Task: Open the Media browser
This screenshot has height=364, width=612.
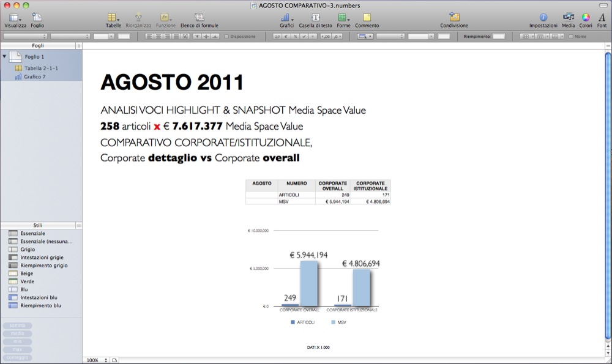Action: tap(568, 18)
